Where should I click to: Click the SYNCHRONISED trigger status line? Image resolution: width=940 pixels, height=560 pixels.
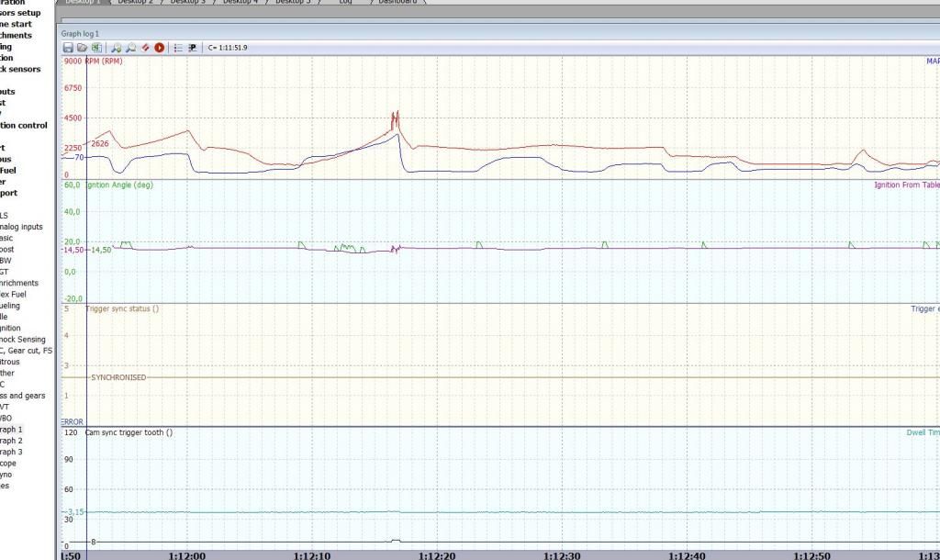[117, 377]
